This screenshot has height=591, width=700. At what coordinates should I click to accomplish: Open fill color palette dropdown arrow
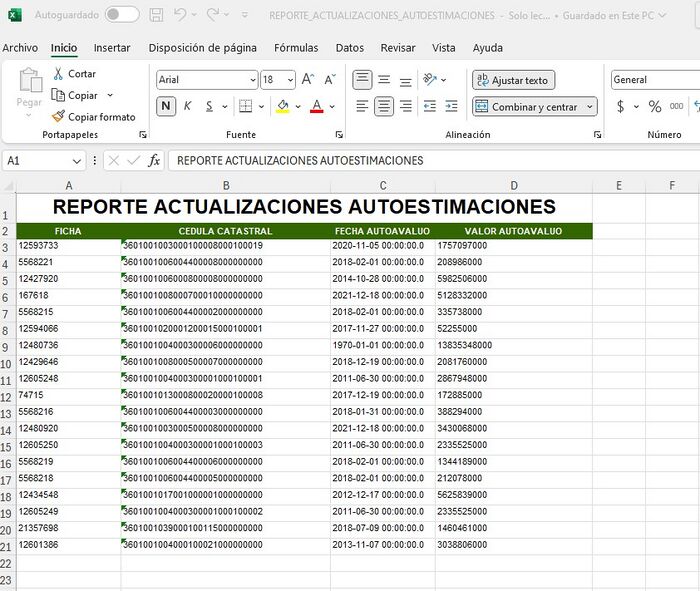[x=298, y=107]
